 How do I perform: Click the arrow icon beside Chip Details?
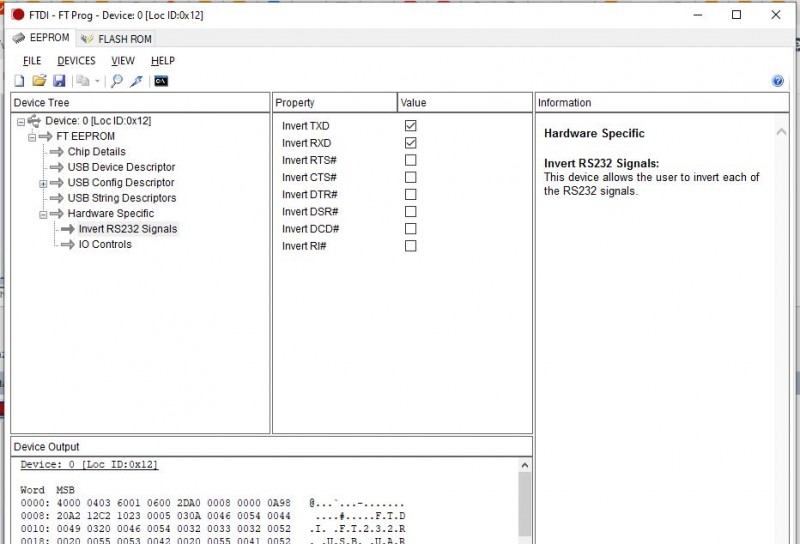click(x=57, y=152)
